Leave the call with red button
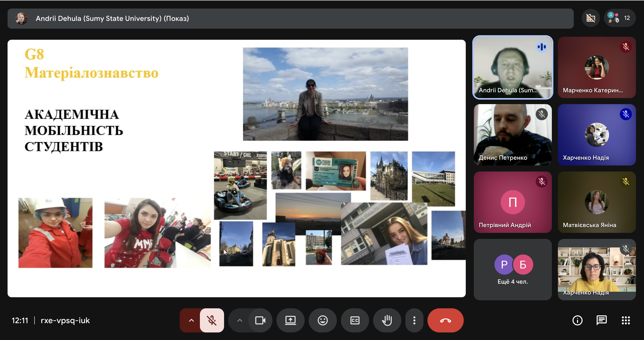The height and width of the screenshot is (340, 644). (445, 320)
